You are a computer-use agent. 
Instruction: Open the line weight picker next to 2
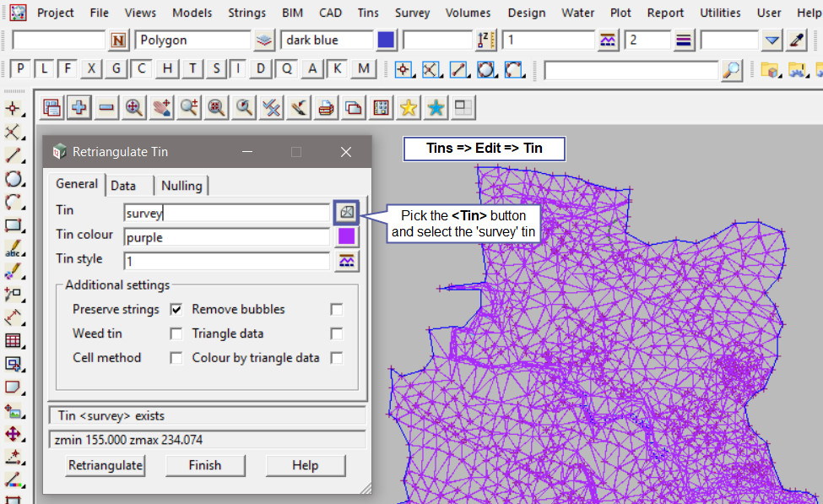click(x=685, y=40)
